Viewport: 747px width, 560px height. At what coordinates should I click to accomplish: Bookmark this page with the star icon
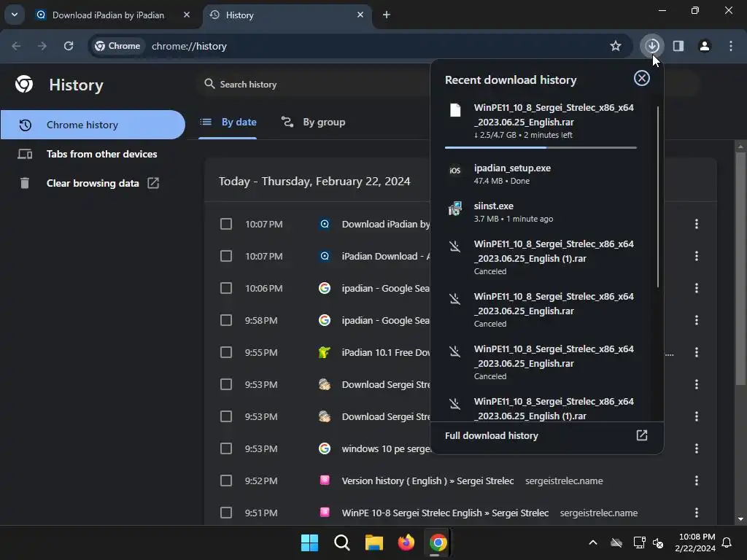tap(616, 46)
